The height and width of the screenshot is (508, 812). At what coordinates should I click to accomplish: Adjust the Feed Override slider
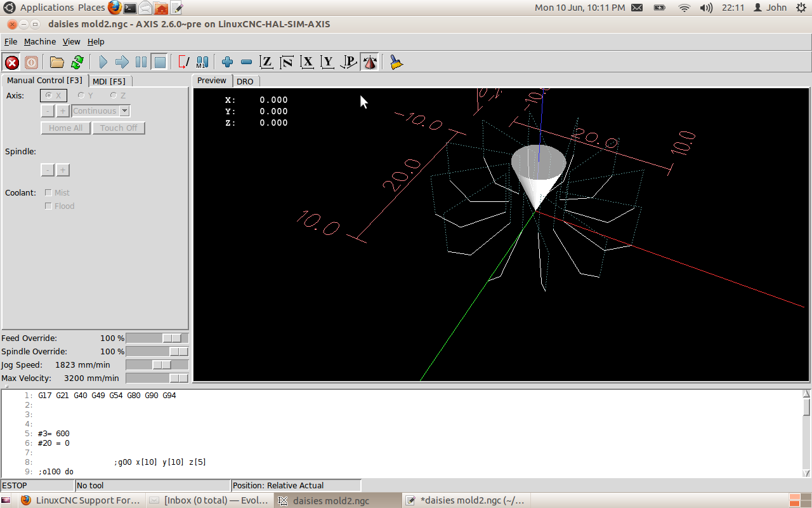tap(157, 338)
